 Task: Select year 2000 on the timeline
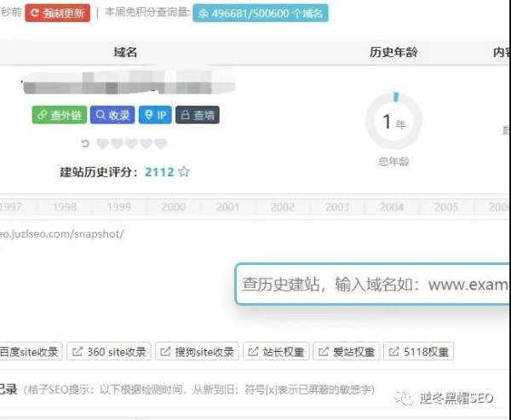click(x=173, y=207)
